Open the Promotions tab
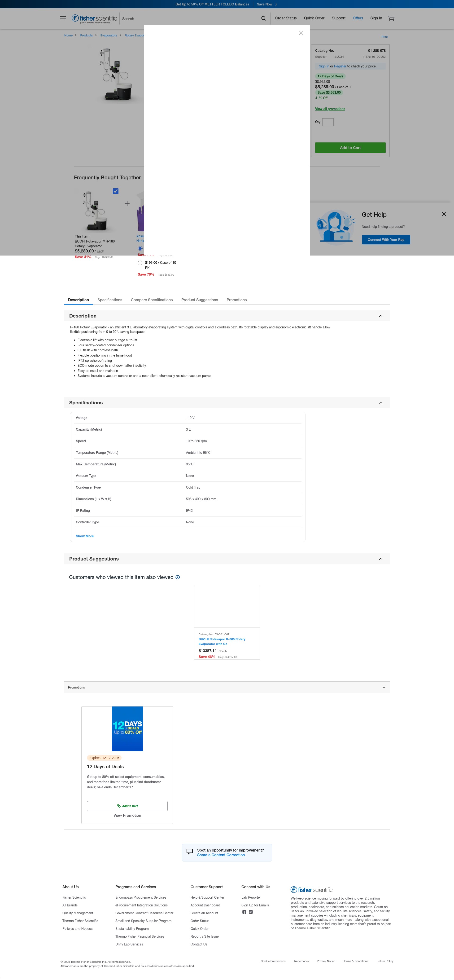The height and width of the screenshot is (980, 454). pos(236,300)
